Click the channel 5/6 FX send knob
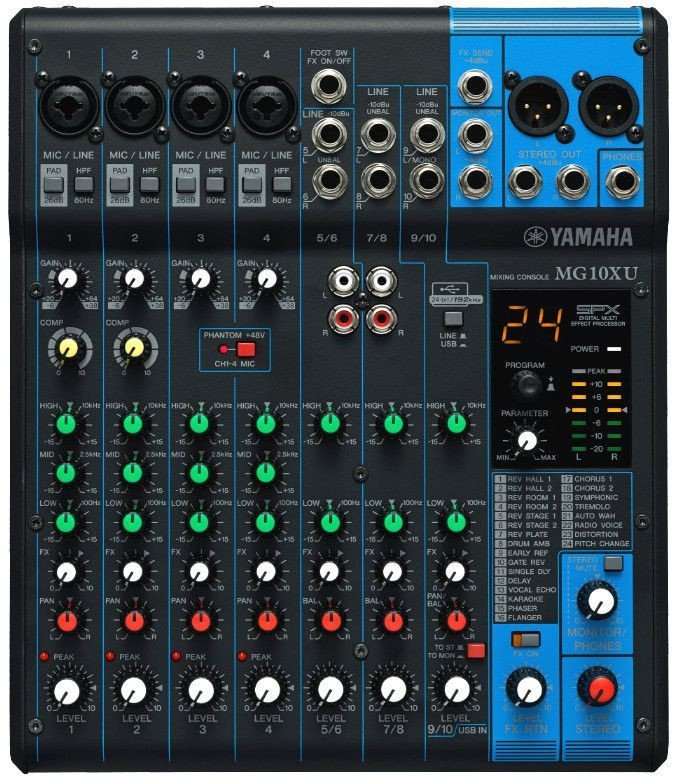This screenshot has width=676, height=779. tap(330, 572)
